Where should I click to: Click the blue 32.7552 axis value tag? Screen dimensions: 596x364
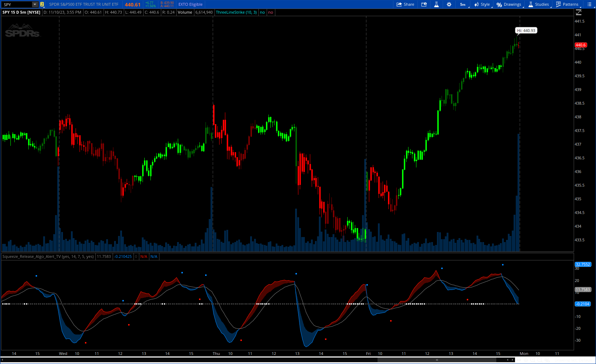point(583,264)
